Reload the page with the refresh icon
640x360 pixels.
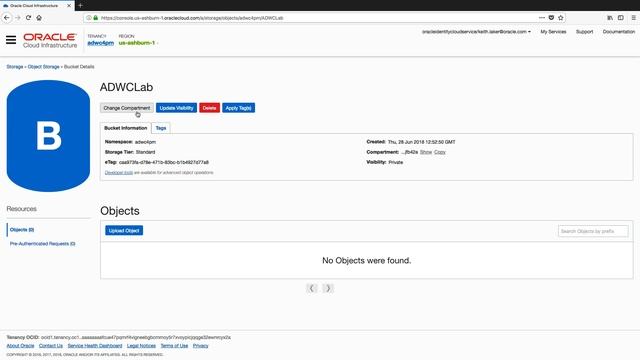[x=28, y=18]
